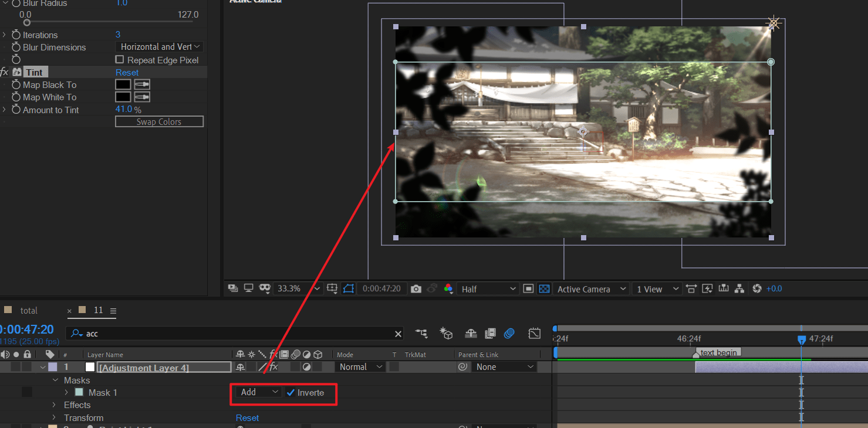Expand Mask 1 properties
Viewport: 868px width, 428px height.
[x=66, y=393]
